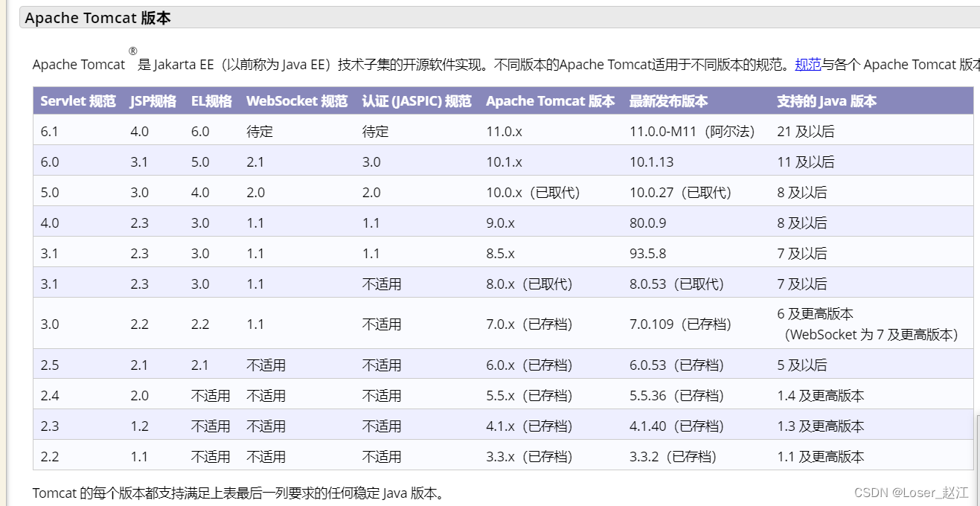Image resolution: width=980 pixels, height=506 pixels.
Task: Select the 5.5.x（已存档）version cell
Action: 529,396
